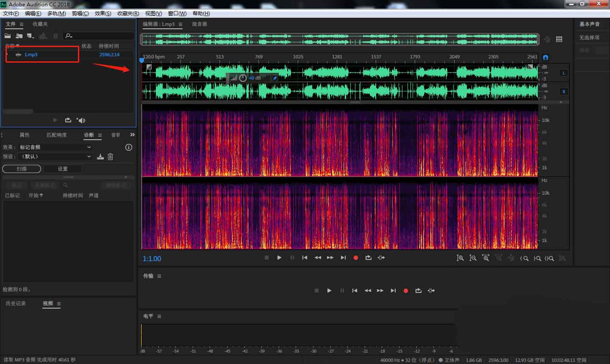This screenshot has width=610, height=364.
Task: Click the 扫描 button
Action: coord(22,169)
